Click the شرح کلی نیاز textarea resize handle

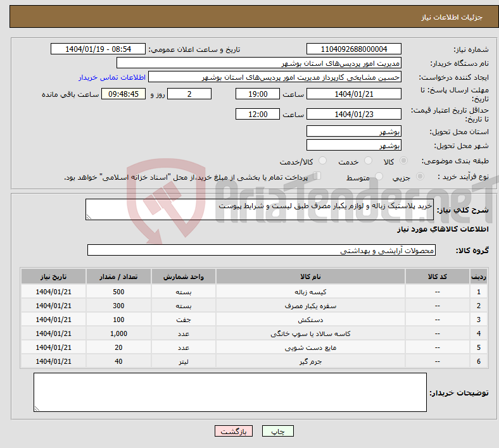pyautogui.click(x=89, y=217)
